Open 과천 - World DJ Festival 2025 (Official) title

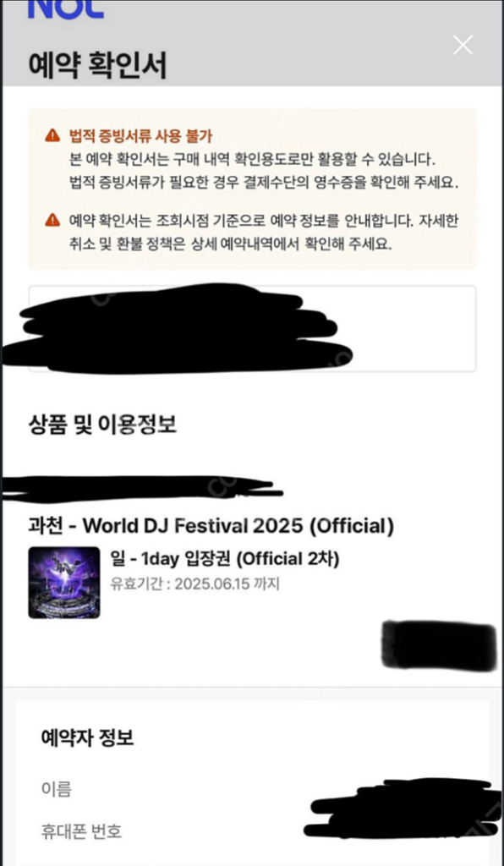[x=211, y=526]
